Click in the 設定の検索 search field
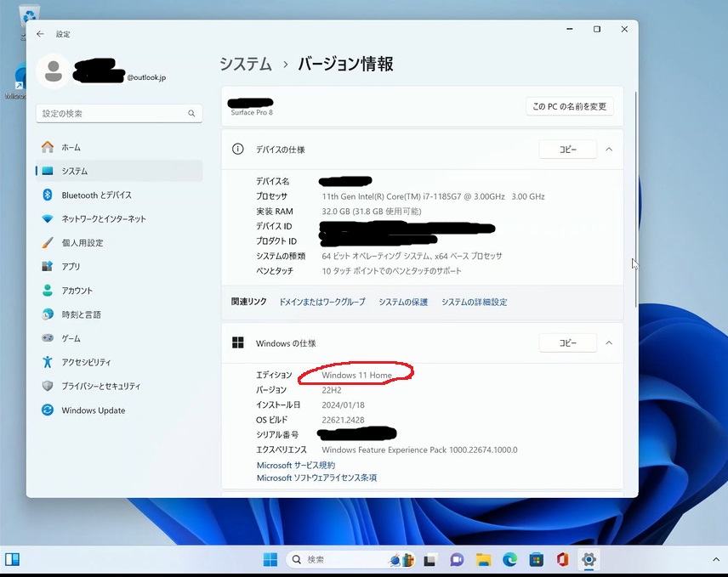 119,113
